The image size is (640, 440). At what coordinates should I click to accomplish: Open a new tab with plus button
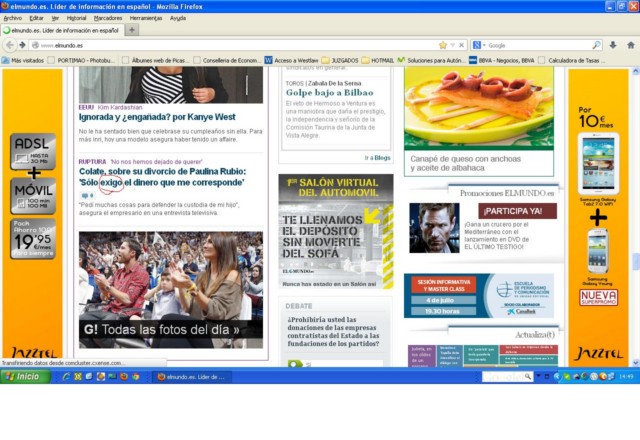click(132, 30)
